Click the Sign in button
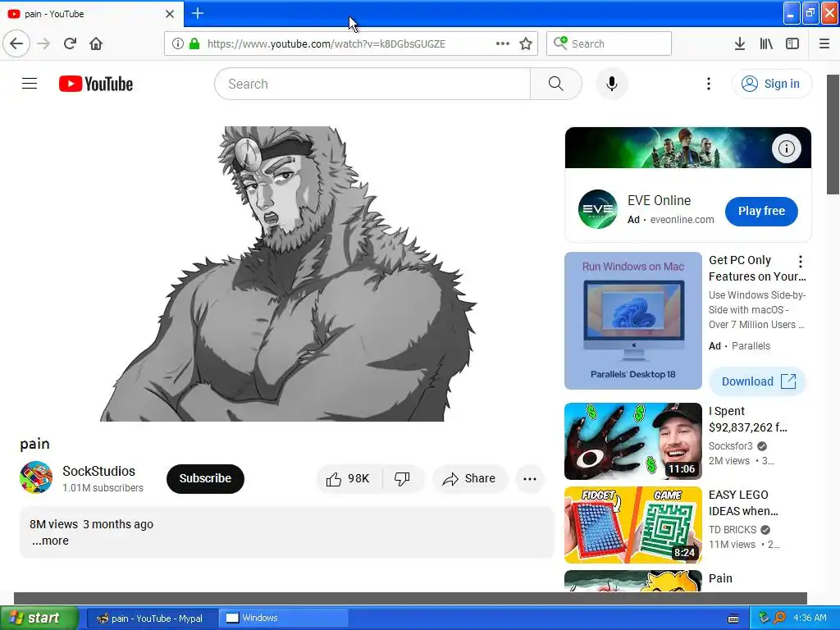The image size is (840, 630). pos(772,84)
